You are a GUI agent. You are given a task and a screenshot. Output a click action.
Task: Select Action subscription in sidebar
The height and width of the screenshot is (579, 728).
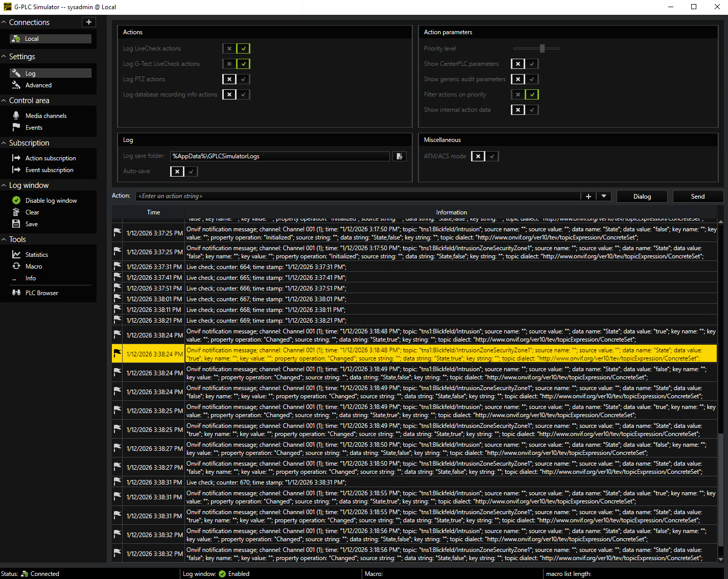(51, 158)
